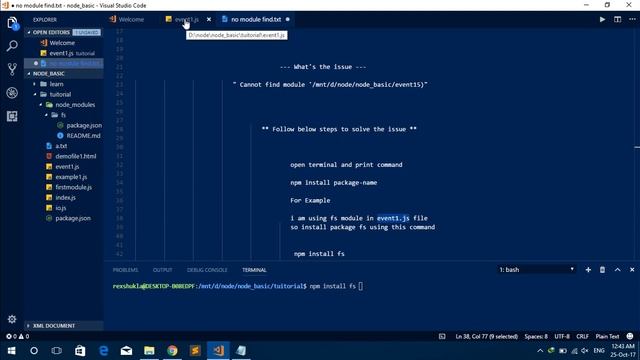Open Microsoft Store from taskbar
This screenshot has width=640, height=360.
click(x=80, y=351)
